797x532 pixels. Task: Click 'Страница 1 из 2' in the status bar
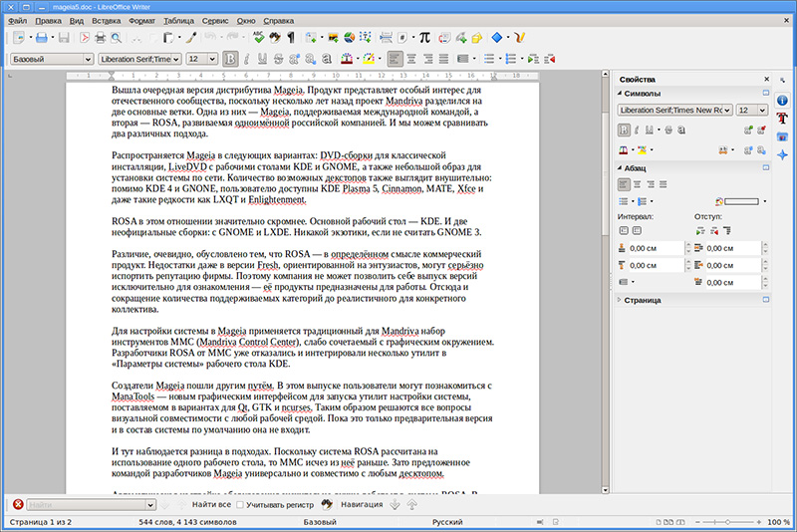(41, 522)
